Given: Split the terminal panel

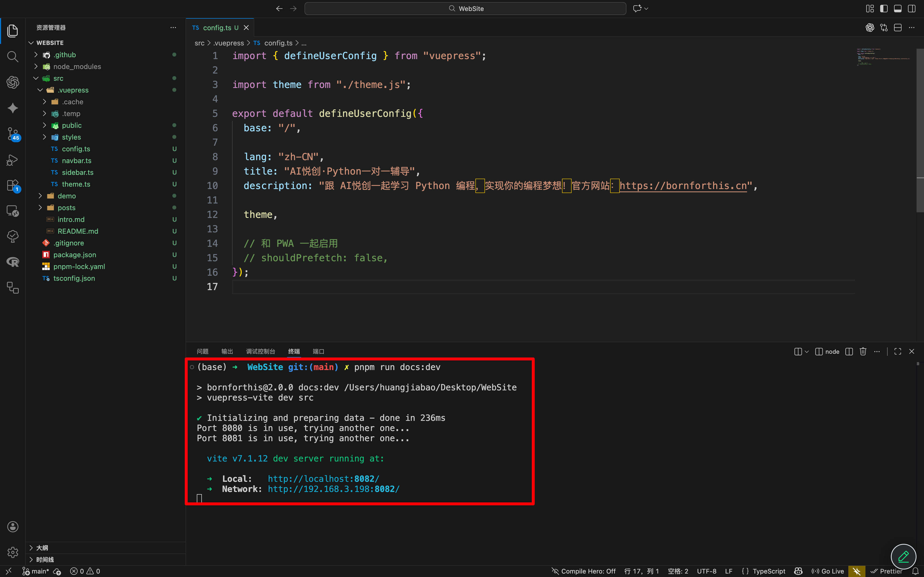Looking at the screenshot, I should tap(849, 351).
